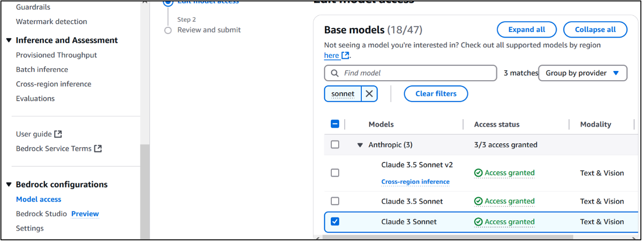Viewport: 644px width, 242px height.
Task: Toggle the select-all models header checkbox
Action: point(335,124)
